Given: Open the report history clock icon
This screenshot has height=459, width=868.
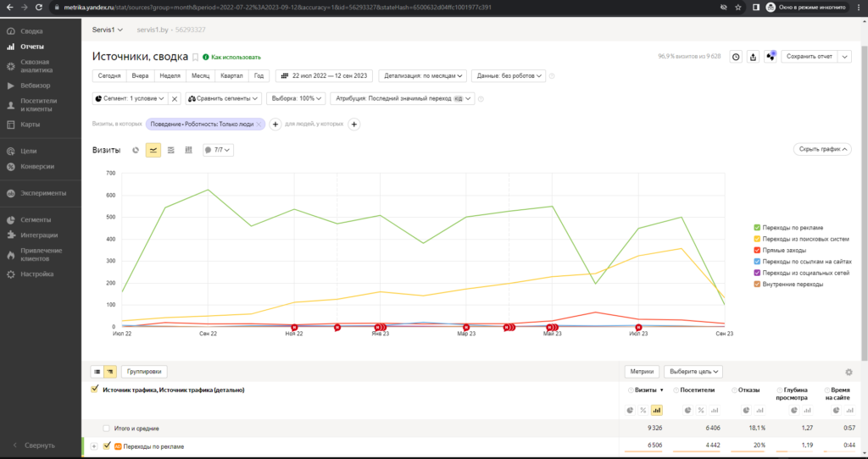Looking at the screenshot, I should pos(736,57).
